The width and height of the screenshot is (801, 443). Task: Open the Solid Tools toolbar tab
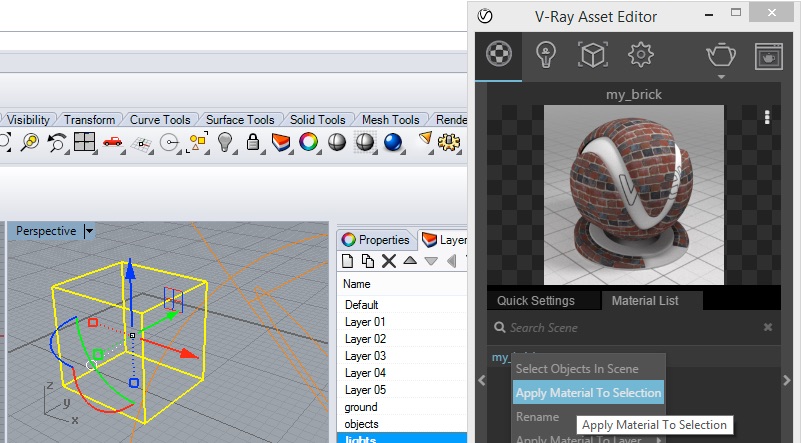pos(318,120)
